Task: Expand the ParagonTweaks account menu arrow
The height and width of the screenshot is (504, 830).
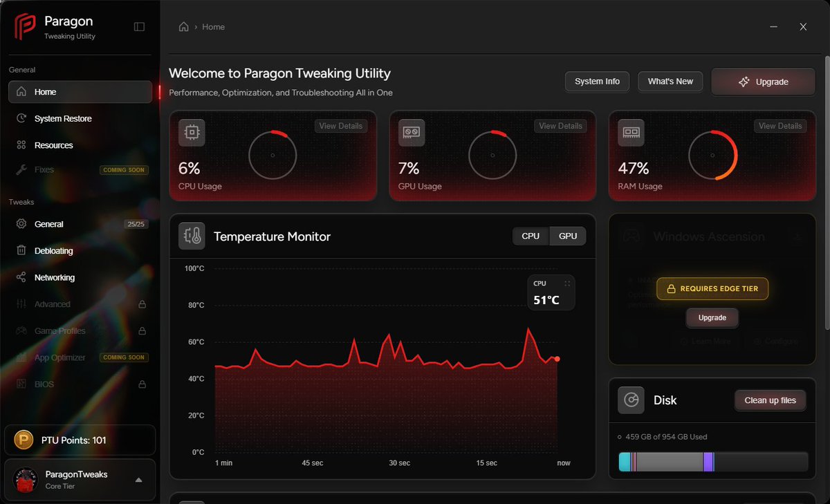Action: tap(138, 480)
